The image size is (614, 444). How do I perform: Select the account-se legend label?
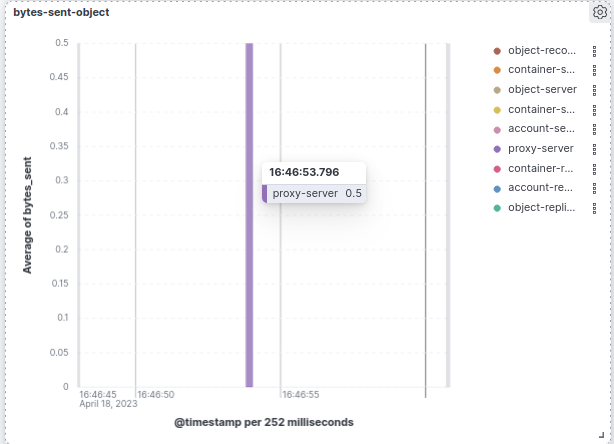pyautogui.click(x=541, y=129)
